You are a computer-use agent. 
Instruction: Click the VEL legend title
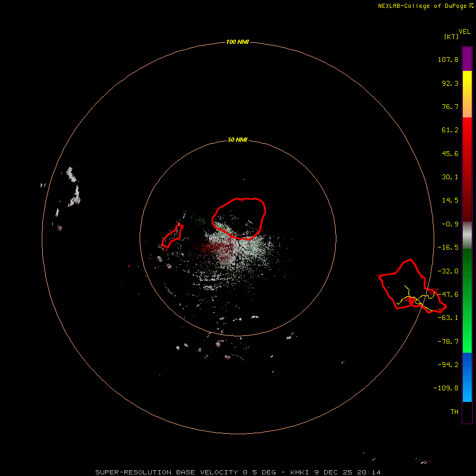464,32
